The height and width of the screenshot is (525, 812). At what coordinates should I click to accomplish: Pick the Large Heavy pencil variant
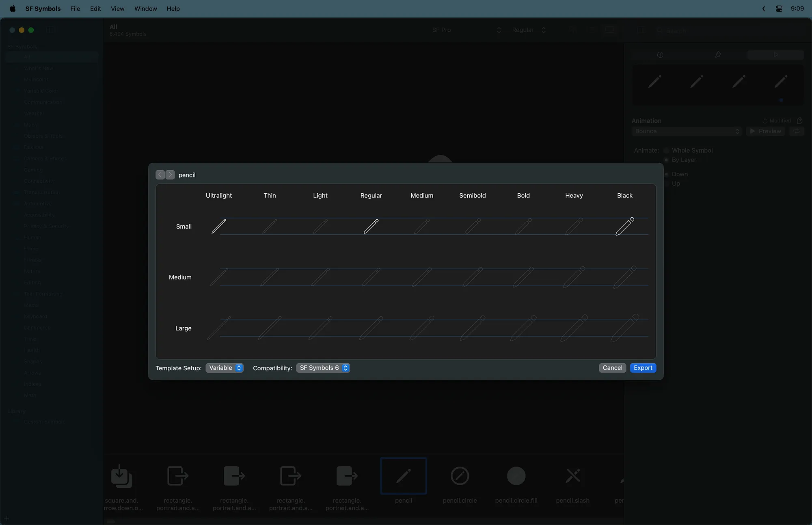point(574,328)
